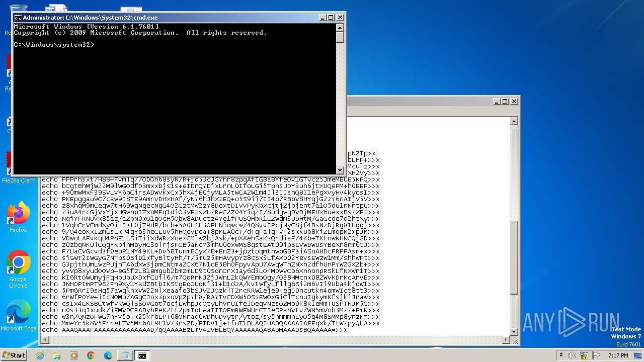
Task: Click Notepad horizontal scrollbar left arrow
Action: 46,340
